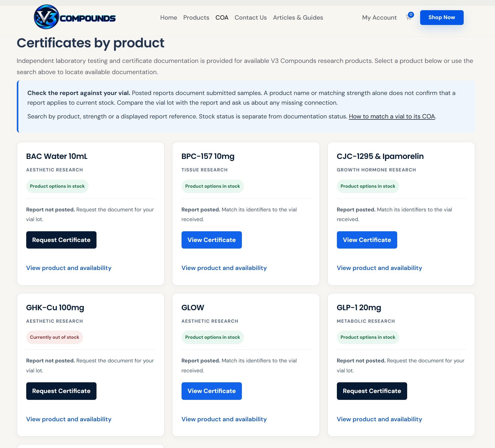
Task: View product and availability for BPC-157
Action: (224, 268)
